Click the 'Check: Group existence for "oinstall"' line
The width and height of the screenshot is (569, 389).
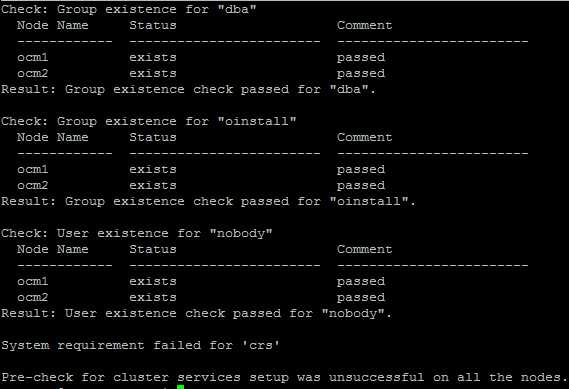pos(148,121)
